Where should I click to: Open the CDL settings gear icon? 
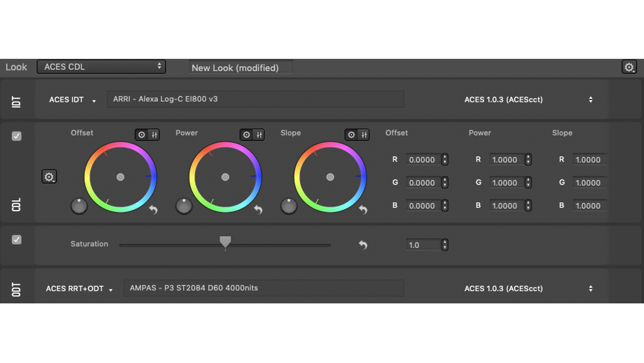pyautogui.click(x=49, y=177)
